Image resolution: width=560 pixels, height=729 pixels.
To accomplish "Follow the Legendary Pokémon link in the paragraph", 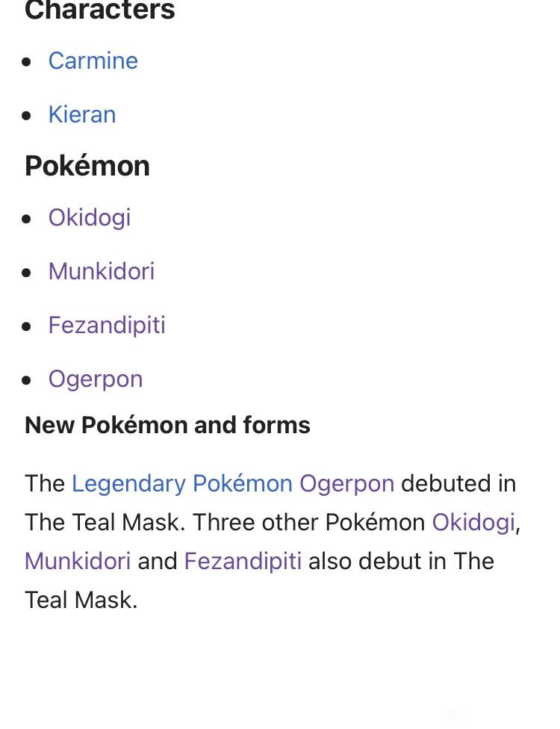I will pos(181,484).
